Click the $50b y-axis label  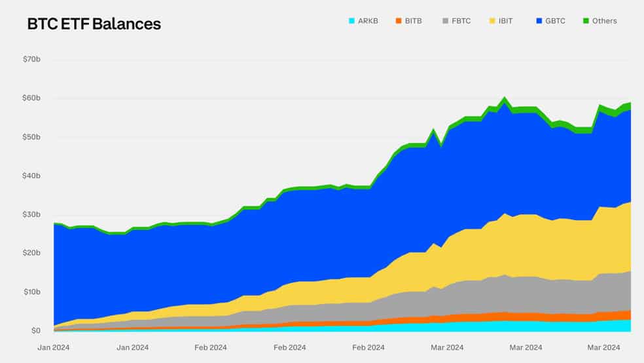(x=31, y=137)
